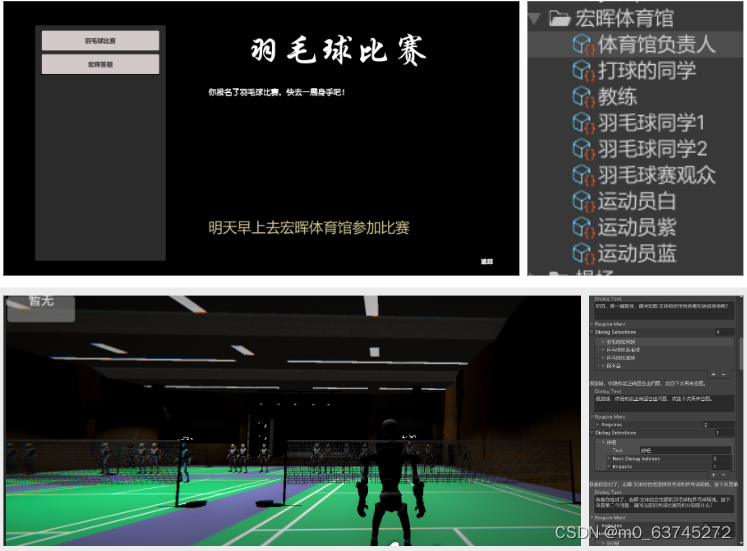747x551 pixels.
Task: Click the 羽毛球比赛 quest button
Action: 100,41
